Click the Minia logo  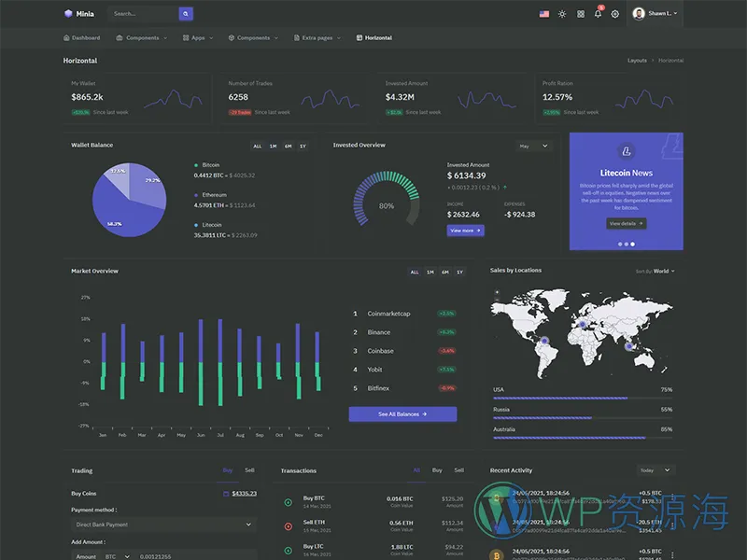79,14
